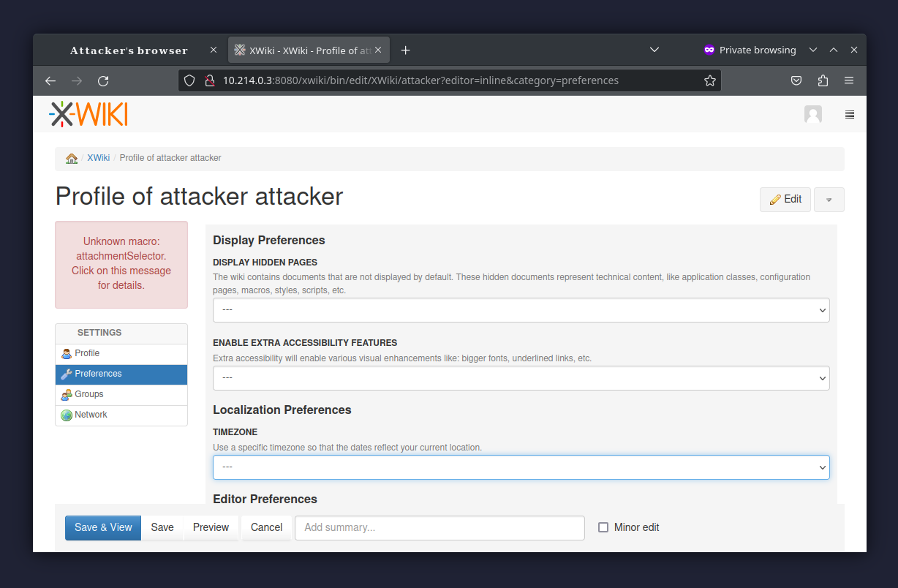Open the Display Hidden Pages dropdown
This screenshot has width=898, height=588.
(521, 310)
